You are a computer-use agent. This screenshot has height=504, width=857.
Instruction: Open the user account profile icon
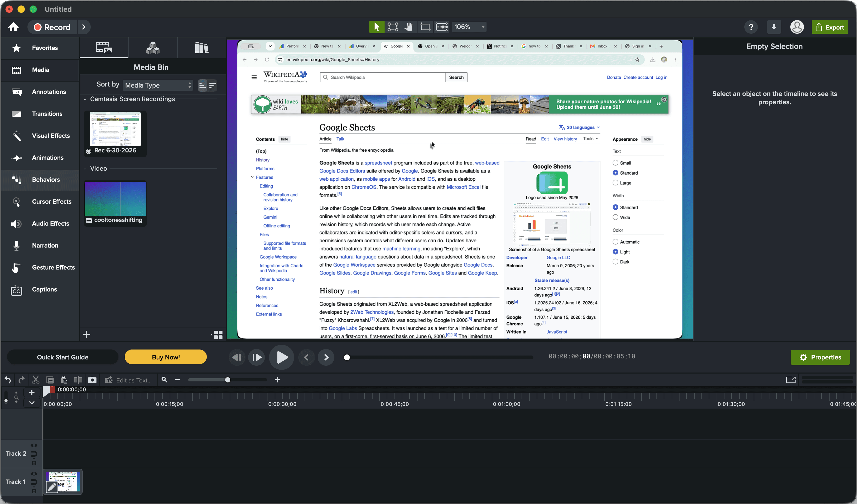click(797, 27)
